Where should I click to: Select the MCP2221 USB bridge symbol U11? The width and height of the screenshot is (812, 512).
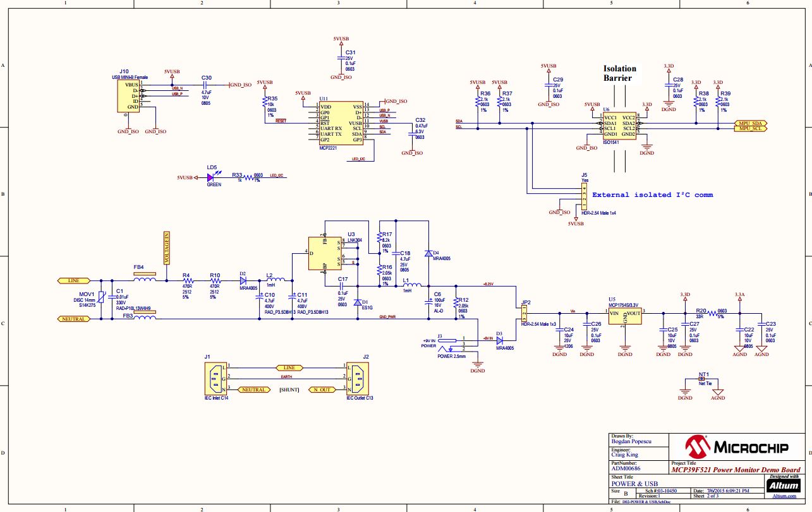[x=342, y=124]
